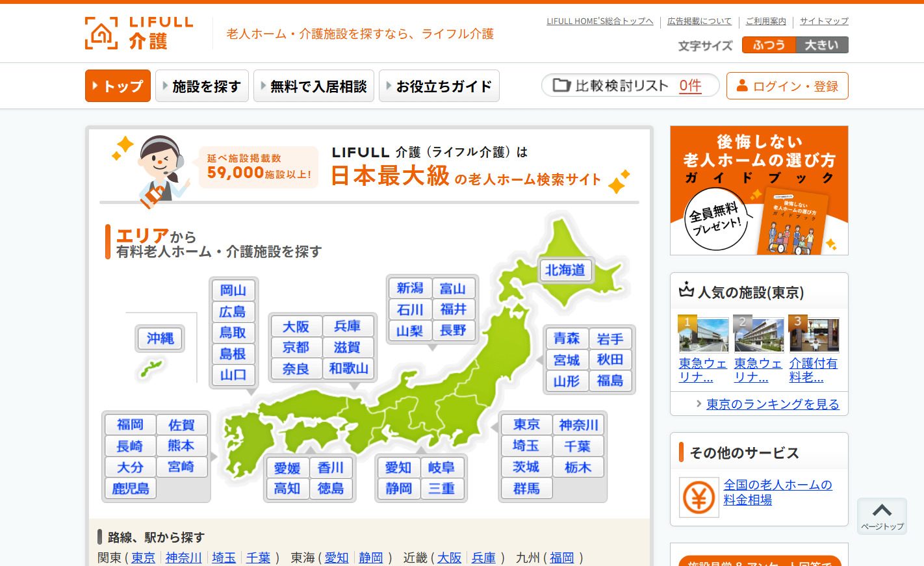Select 島根 prefecture
This screenshot has width=924, height=566.
click(233, 354)
